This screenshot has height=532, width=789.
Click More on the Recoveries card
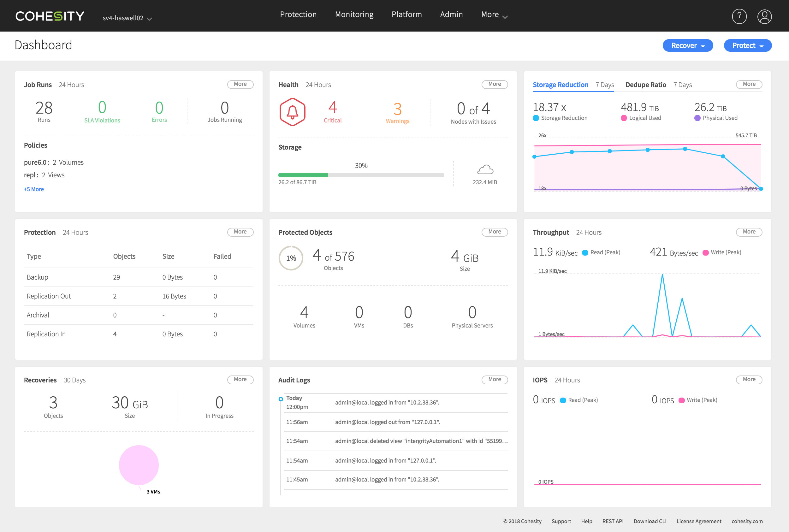coord(240,379)
